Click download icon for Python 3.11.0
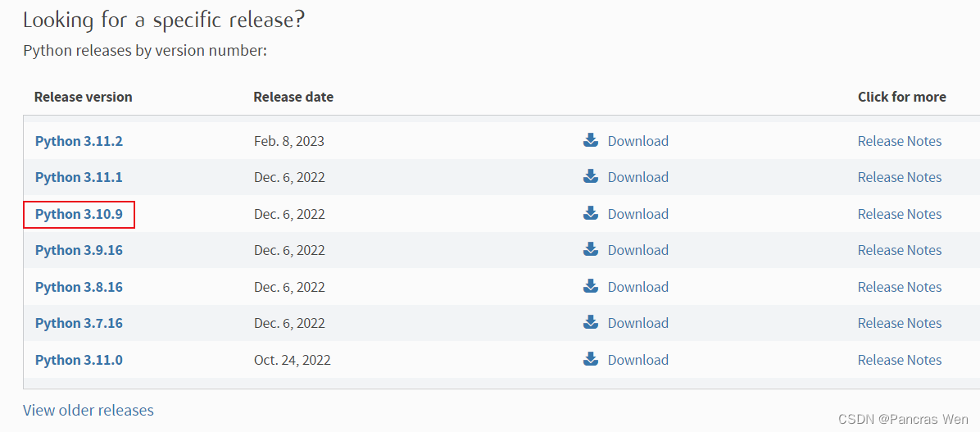This screenshot has height=432, width=980. point(591,359)
